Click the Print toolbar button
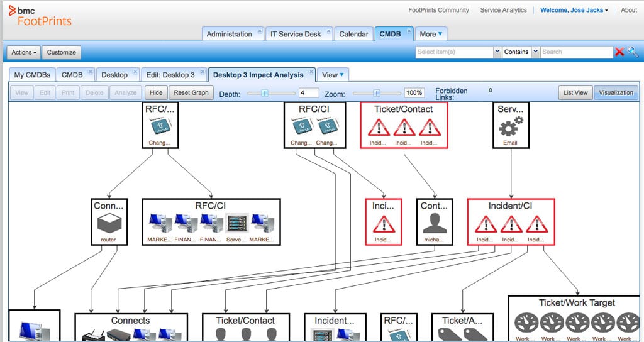 68,92
